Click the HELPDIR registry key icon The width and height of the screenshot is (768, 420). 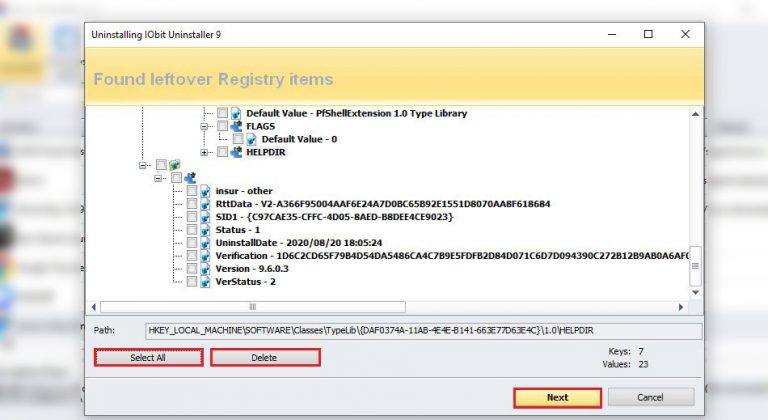coord(236,152)
